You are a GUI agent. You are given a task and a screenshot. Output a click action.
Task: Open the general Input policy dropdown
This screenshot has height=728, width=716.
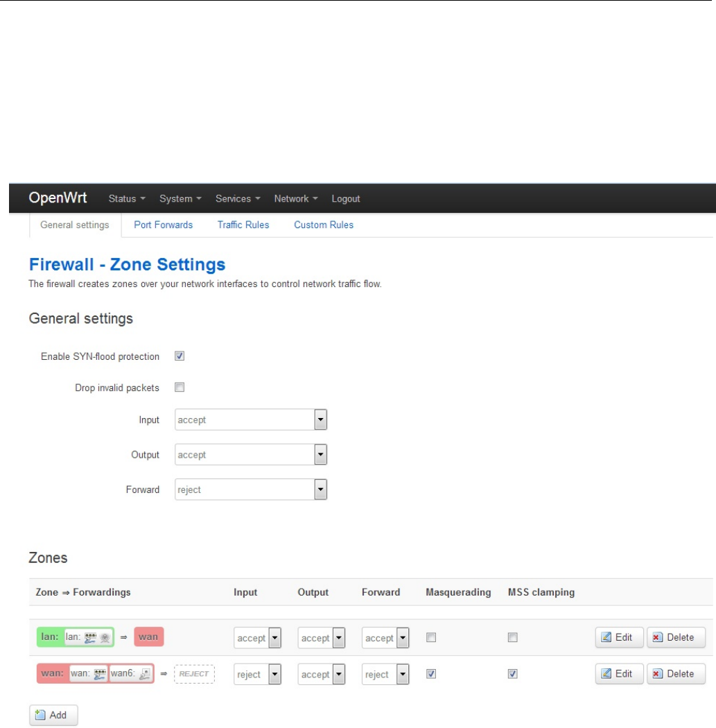tap(251, 419)
